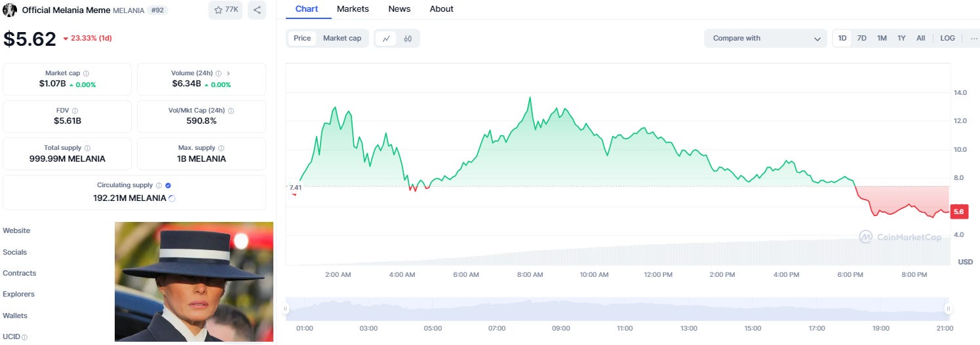The image size is (980, 345).
Task: Open the About tab
Action: (x=441, y=9)
